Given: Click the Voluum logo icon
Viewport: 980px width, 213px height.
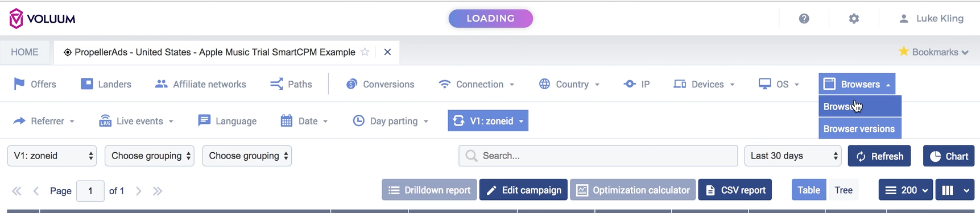Looking at the screenshot, I should tap(16, 19).
